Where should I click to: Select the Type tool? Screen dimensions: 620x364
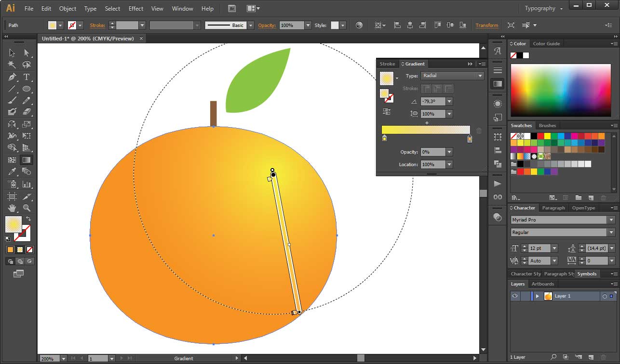(x=27, y=76)
